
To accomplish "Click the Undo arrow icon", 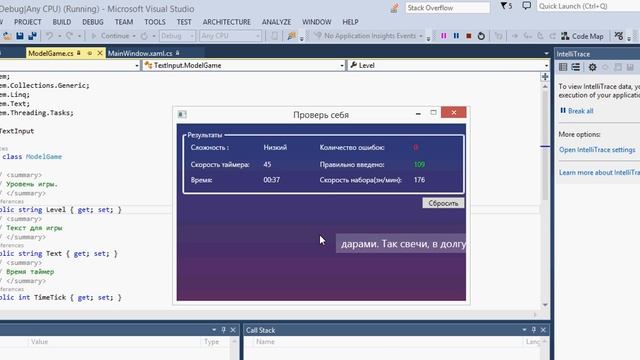I will (49, 36).
